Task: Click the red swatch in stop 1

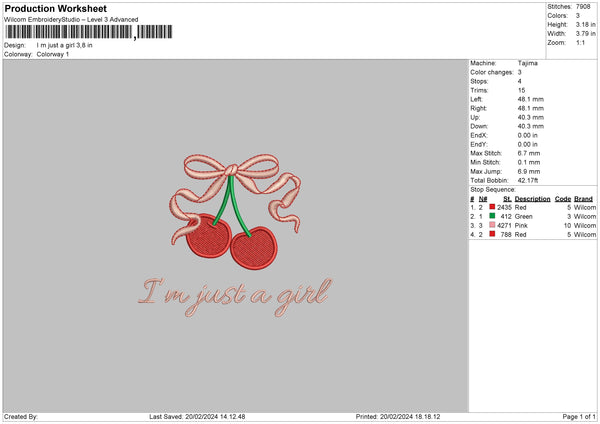Action: pos(492,207)
